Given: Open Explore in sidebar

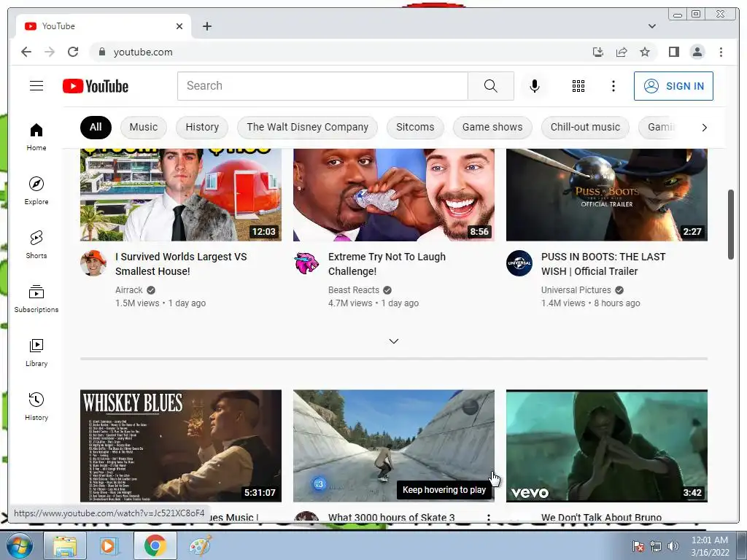Looking at the screenshot, I should point(36,190).
